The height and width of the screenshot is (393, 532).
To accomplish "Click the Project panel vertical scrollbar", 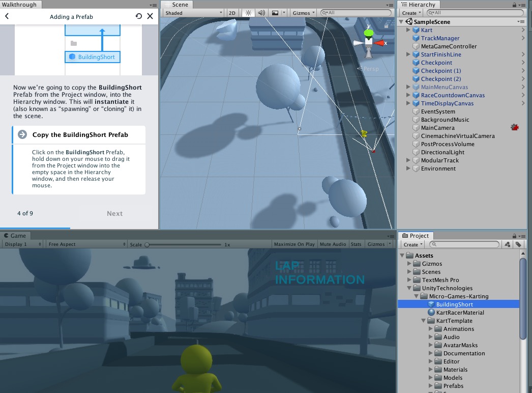I will click(523, 299).
